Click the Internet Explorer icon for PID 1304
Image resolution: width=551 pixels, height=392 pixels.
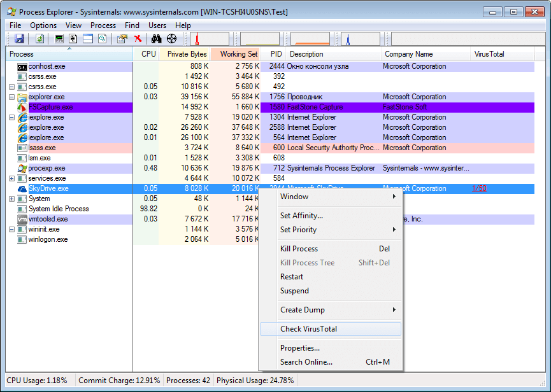[22, 118]
